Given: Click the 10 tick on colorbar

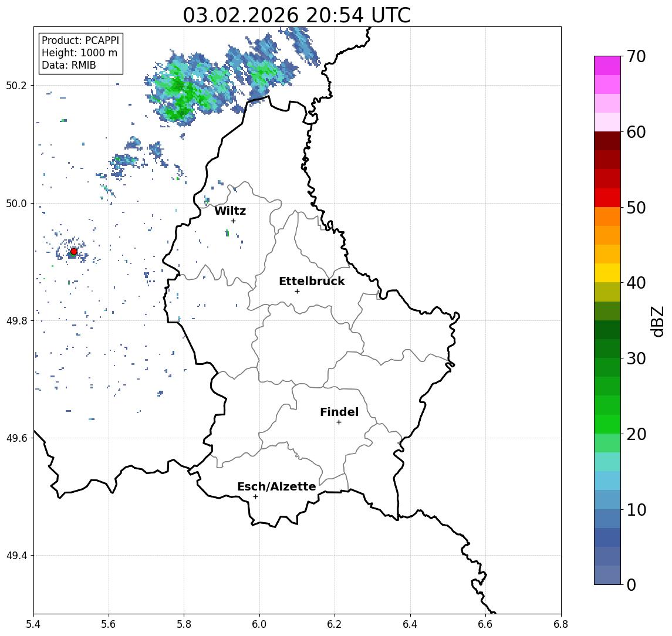Looking at the screenshot, I should coord(636,509).
